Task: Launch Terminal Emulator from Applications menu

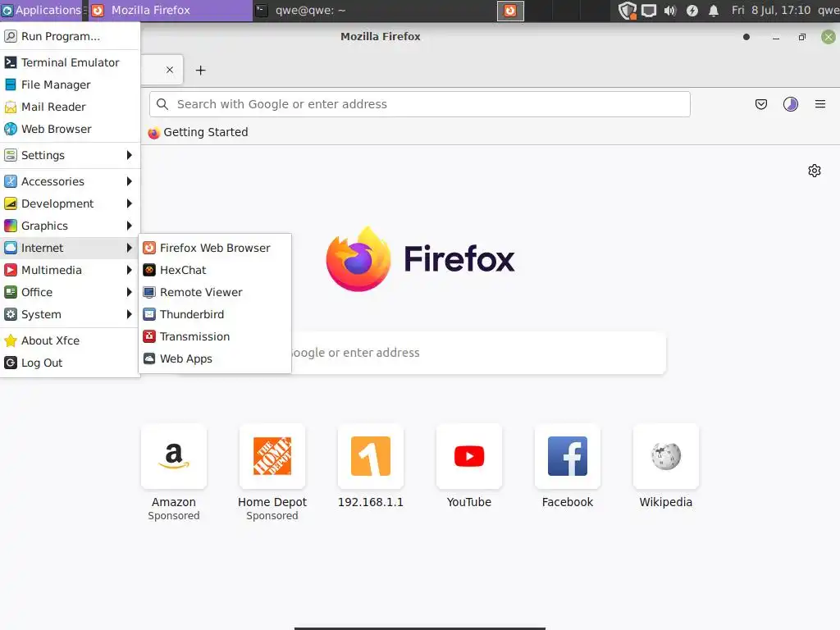Action: coord(70,62)
